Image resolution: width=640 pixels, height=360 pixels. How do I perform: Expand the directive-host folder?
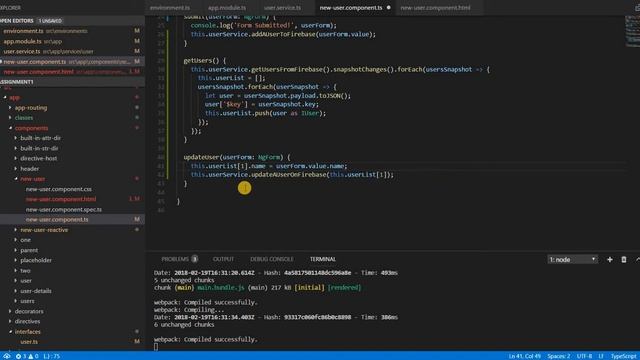coord(38,158)
